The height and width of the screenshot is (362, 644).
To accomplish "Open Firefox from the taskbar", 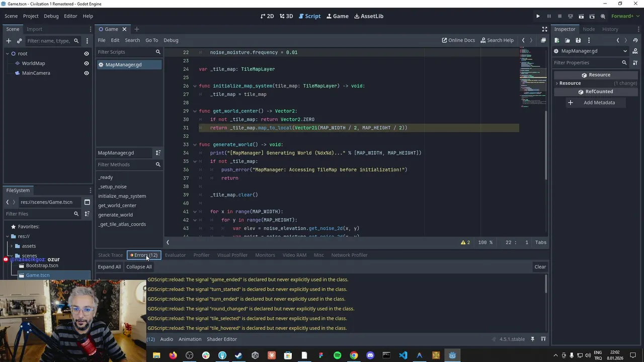I will tap(173, 355).
